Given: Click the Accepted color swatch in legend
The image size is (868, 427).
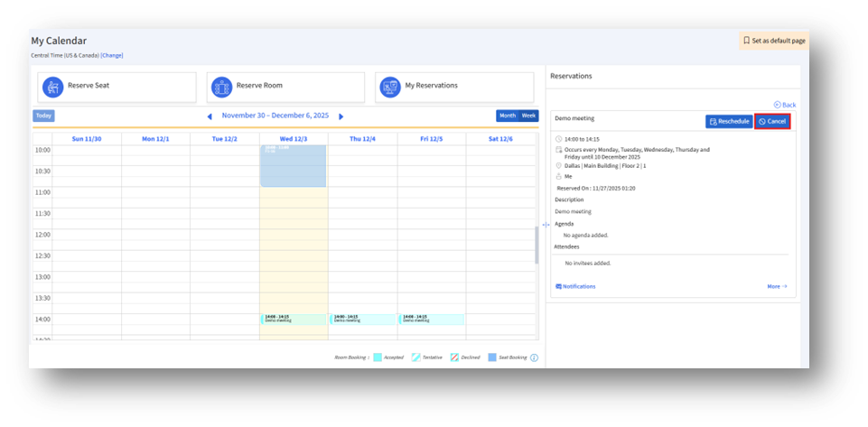Looking at the screenshot, I should point(378,357).
